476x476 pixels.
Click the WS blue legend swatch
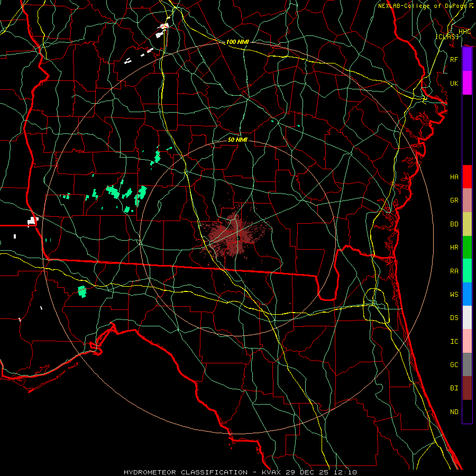(467, 294)
